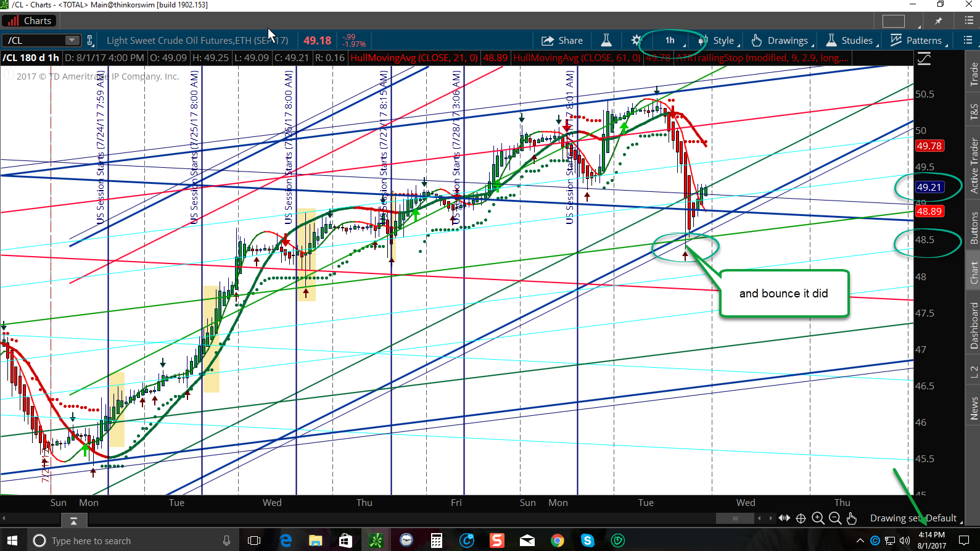
Task: Click the volume speaker tray icon
Action: click(x=905, y=541)
